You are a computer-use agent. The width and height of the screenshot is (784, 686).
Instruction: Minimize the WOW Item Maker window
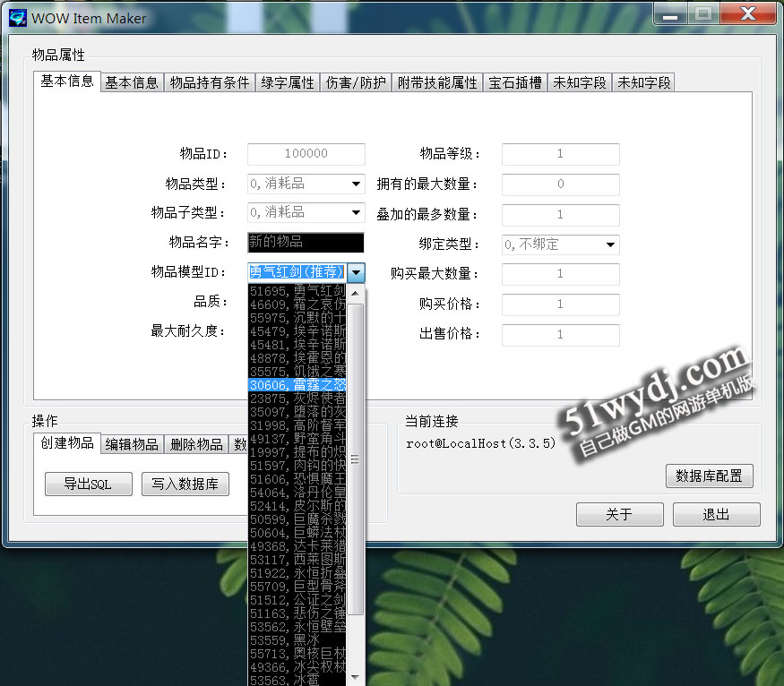(x=670, y=14)
